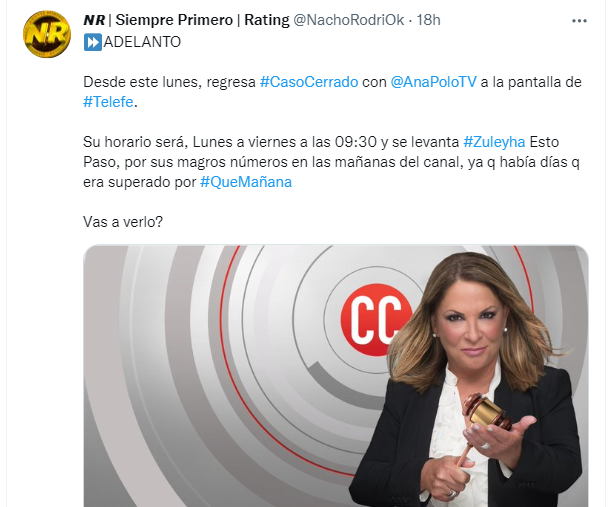The height and width of the screenshot is (507, 608).
Task: Click the 'Desde este lunes, regresa' text
Action: tap(169, 82)
